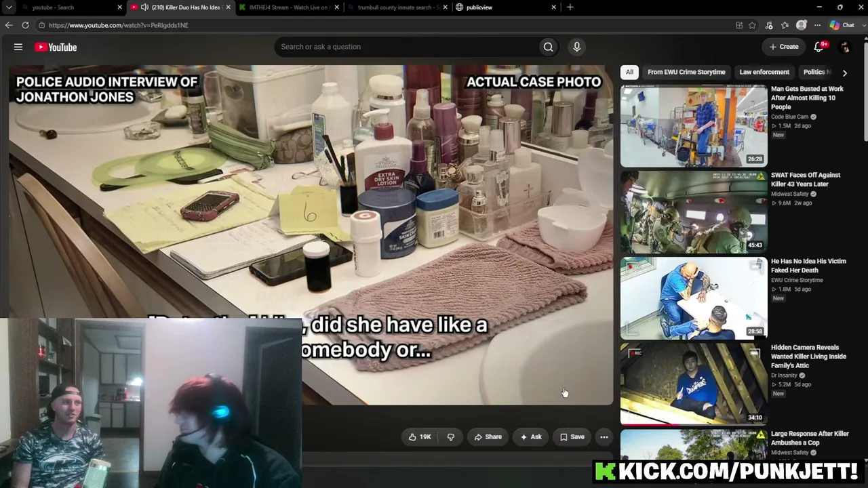Open the 28:58 interrogation video thumbnail
The image size is (868, 488).
coord(694,298)
